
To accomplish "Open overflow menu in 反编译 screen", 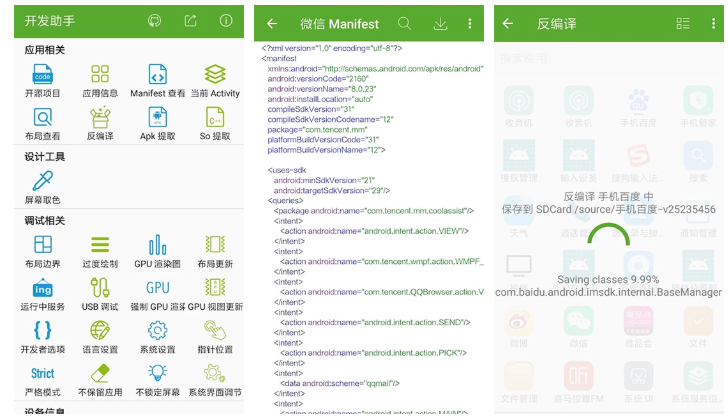I will tap(714, 24).
